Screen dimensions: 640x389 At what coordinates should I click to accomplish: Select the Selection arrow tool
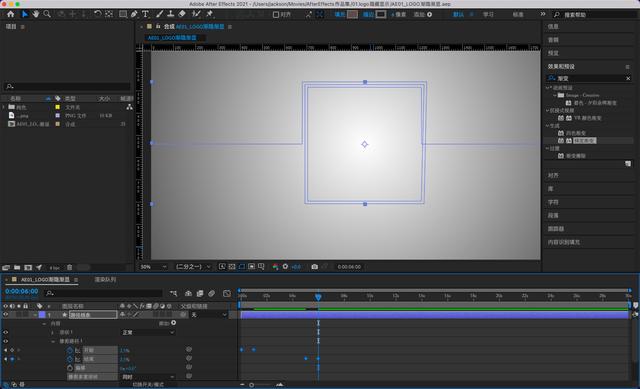[x=24, y=14]
